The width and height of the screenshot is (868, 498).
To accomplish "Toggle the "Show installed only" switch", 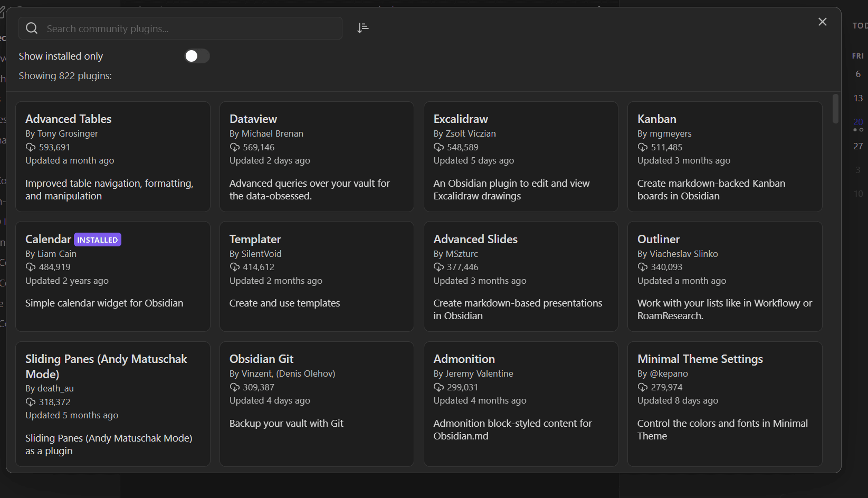I will (196, 56).
